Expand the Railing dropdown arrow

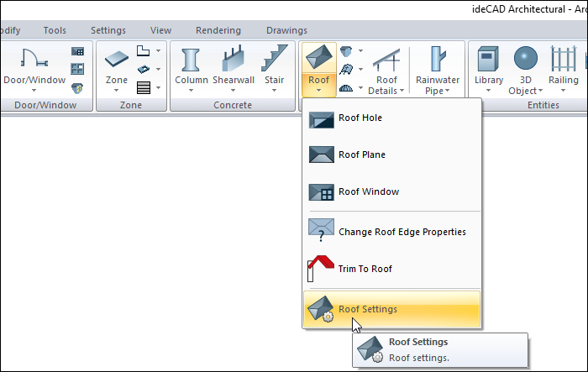pos(563,91)
